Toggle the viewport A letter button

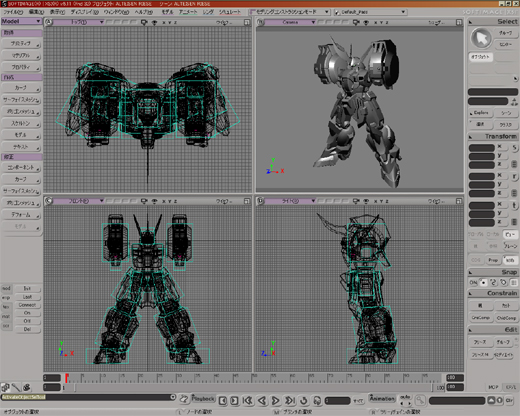tap(49, 22)
